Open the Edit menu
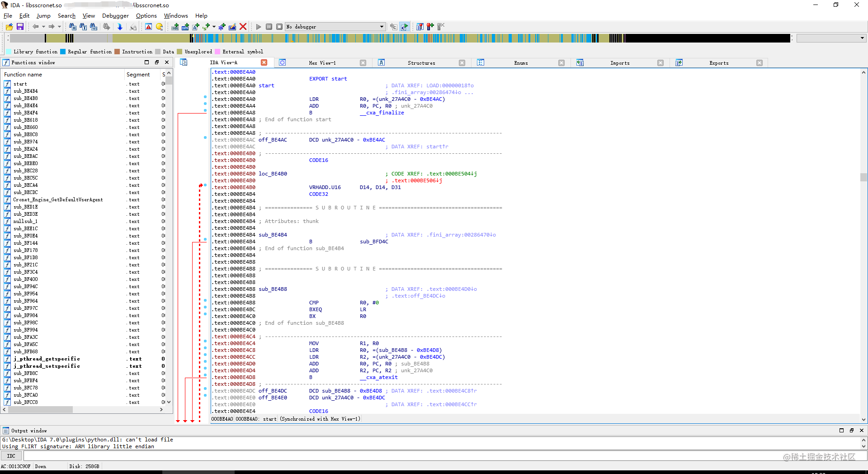868x474 pixels. tap(24, 15)
